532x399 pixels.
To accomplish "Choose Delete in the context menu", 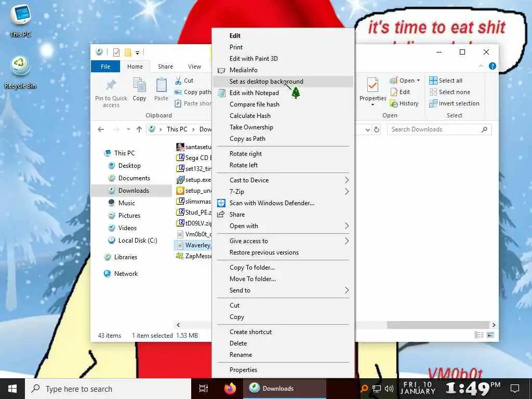I will click(x=283, y=343).
